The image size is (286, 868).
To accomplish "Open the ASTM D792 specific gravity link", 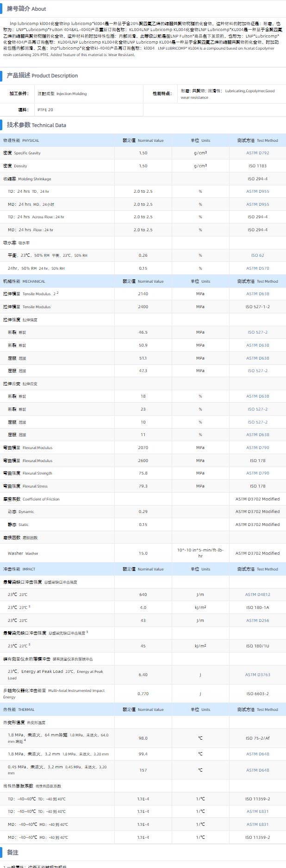I will coord(257,153).
